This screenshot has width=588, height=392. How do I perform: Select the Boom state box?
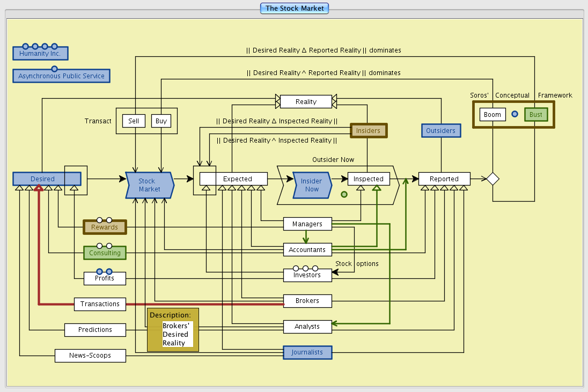(492, 115)
